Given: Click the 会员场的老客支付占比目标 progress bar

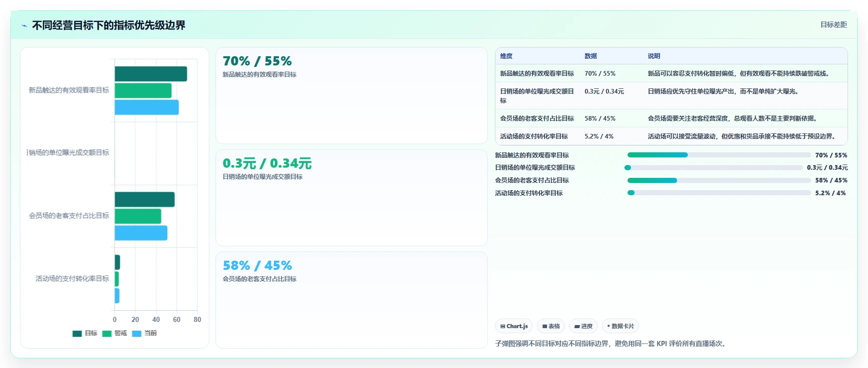Looking at the screenshot, I should (719, 180).
